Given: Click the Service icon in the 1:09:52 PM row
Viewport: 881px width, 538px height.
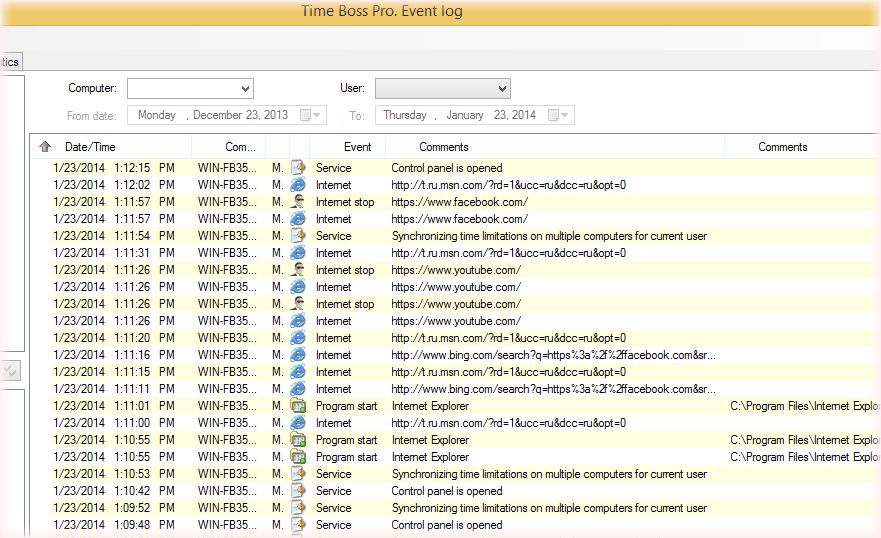Looking at the screenshot, I should pos(298,508).
